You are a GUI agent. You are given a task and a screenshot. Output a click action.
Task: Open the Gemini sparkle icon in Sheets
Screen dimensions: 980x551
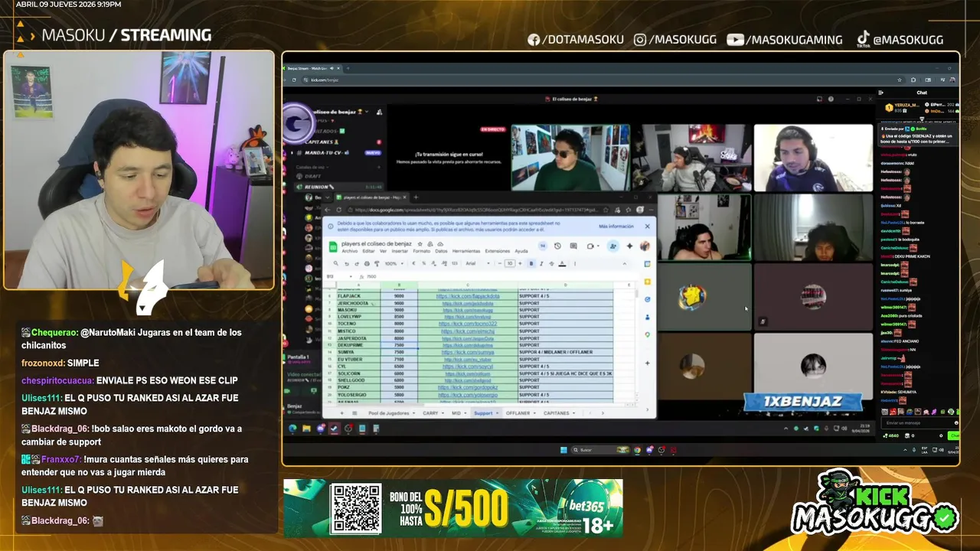[629, 246]
